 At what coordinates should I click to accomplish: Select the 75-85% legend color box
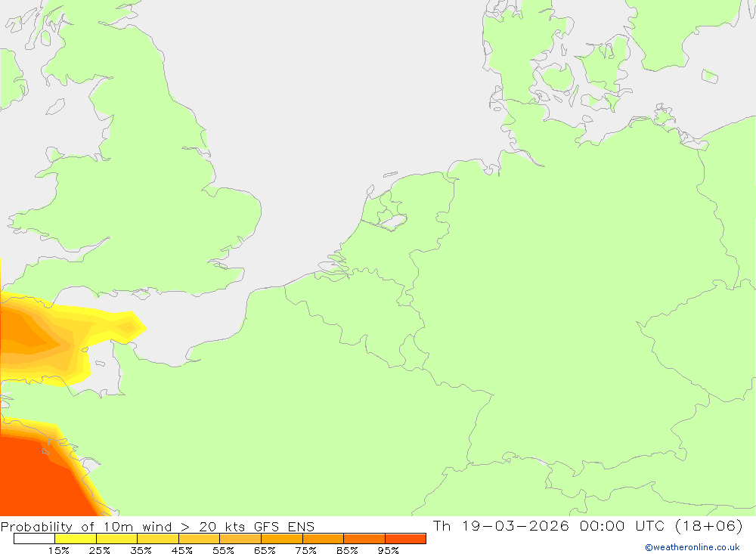324,539
